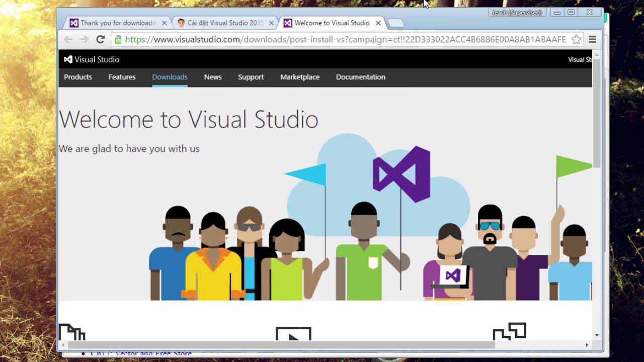This screenshot has height=362, width=644.
Task: Open the Support menu
Action: [251, 77]
